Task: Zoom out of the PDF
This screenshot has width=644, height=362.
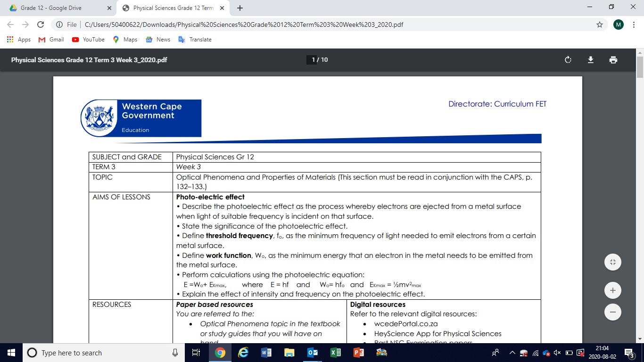Action: pyautogui.click(x=613, y=312)
